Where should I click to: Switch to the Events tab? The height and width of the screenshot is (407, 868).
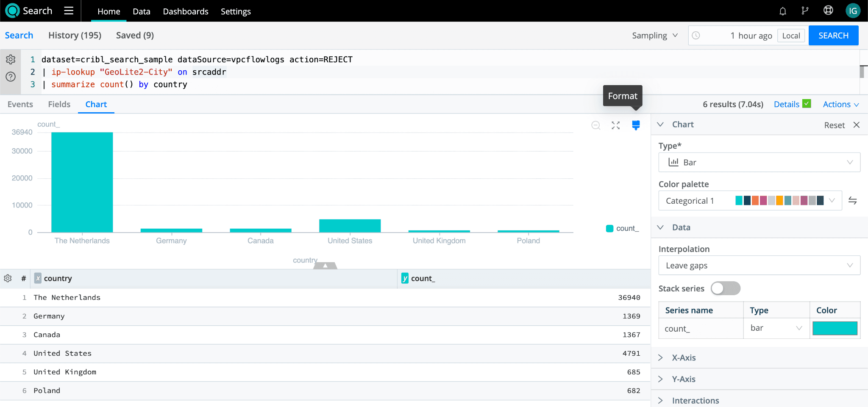click(20, 105)
